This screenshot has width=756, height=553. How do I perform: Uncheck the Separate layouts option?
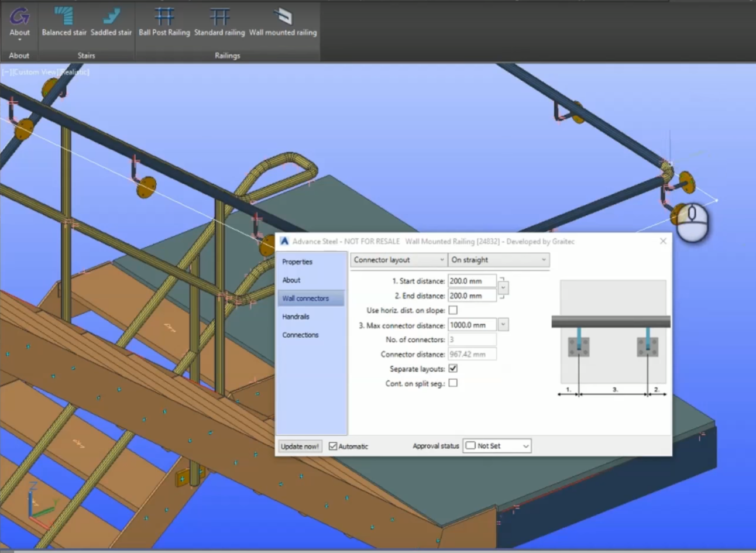pos(453,369)
